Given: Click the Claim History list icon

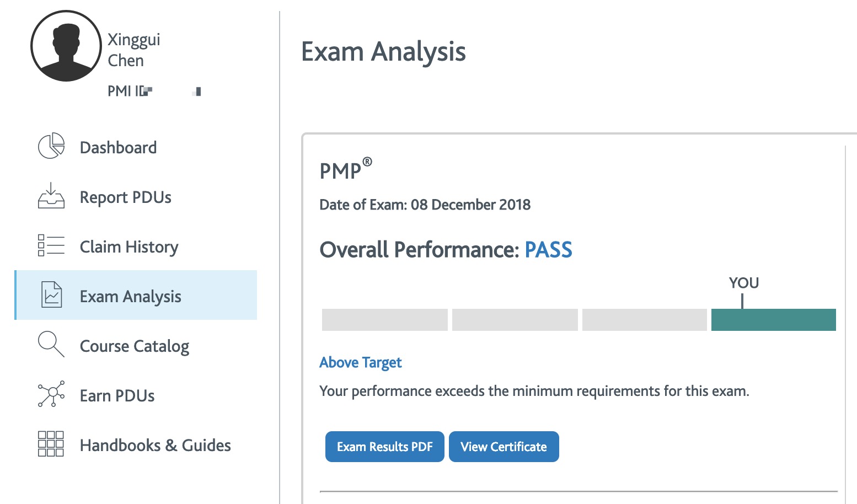Looking at the screenshot, I should (51, 245).
